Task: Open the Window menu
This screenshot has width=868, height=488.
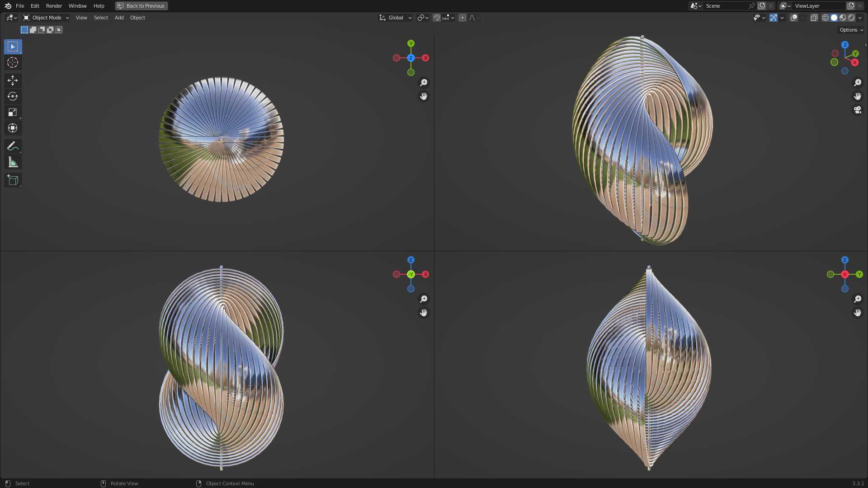Action: tap(77, 6)
